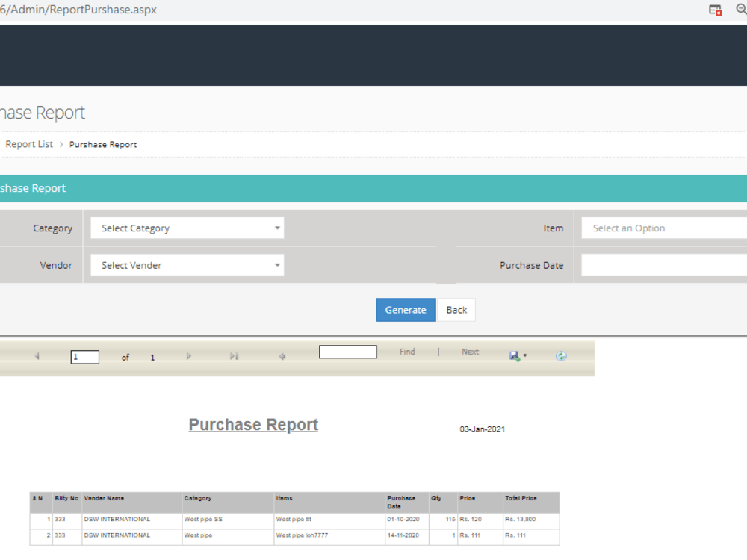
Task: Click the Items column header
Action: [x=284, y=498]
